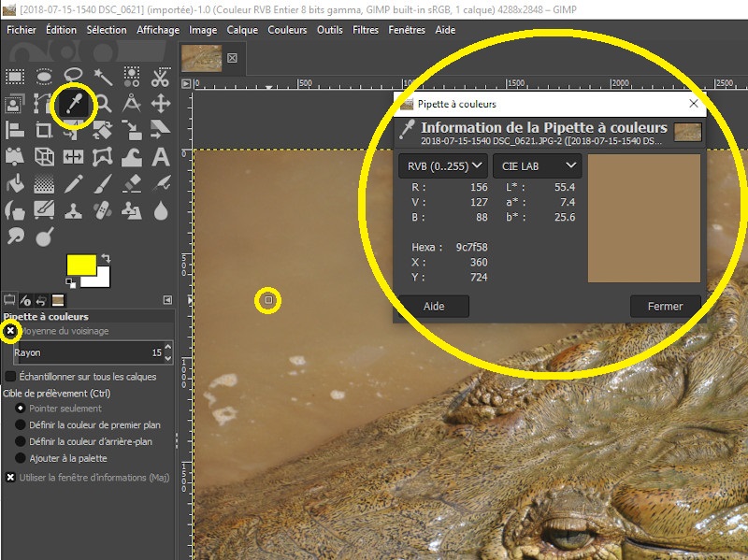Enable Échantillonner sur tous les calques
This screenshot has height=560, width=748.
click(x=10, y=377)
